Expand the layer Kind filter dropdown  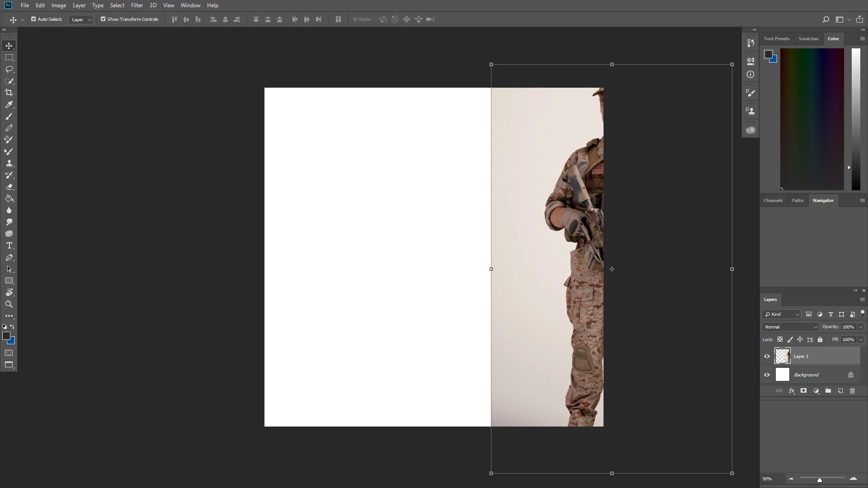782,314
